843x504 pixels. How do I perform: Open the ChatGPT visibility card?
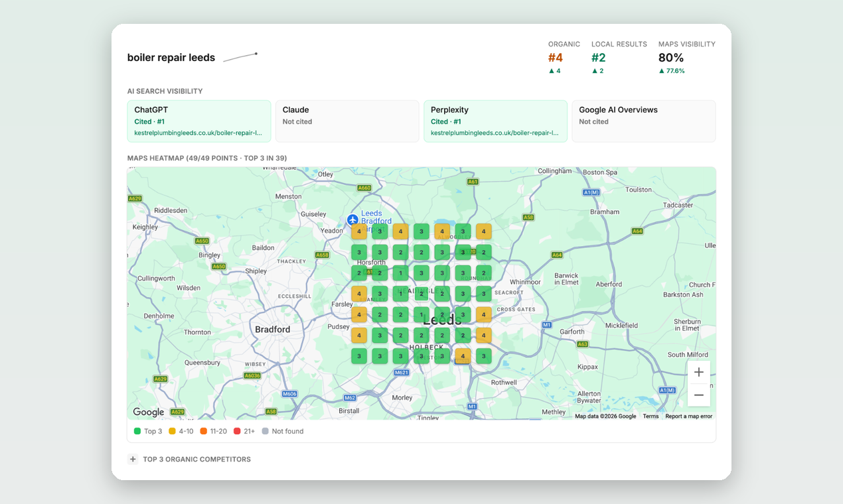click(199, 121)
